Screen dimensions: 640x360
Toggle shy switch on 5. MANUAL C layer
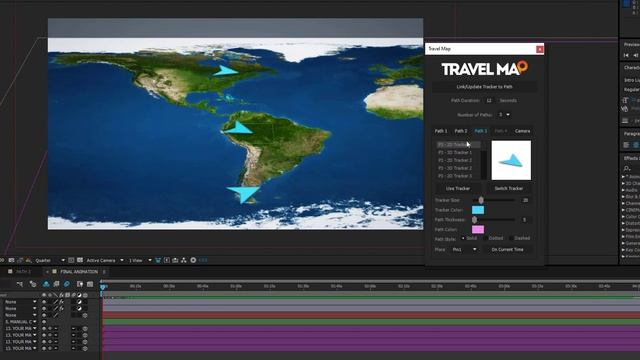[x=44, y=322]
